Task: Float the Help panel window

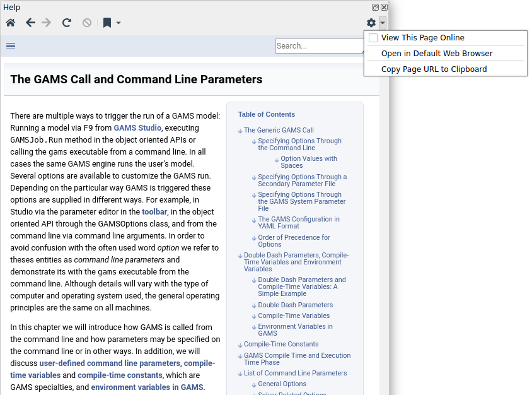Action: tap(375, 7)
